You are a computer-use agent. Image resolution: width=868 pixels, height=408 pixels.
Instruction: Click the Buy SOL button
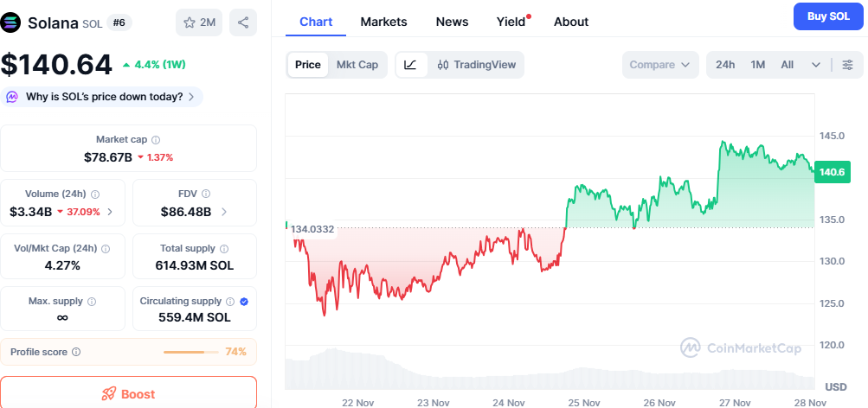(x=827, y=16)
